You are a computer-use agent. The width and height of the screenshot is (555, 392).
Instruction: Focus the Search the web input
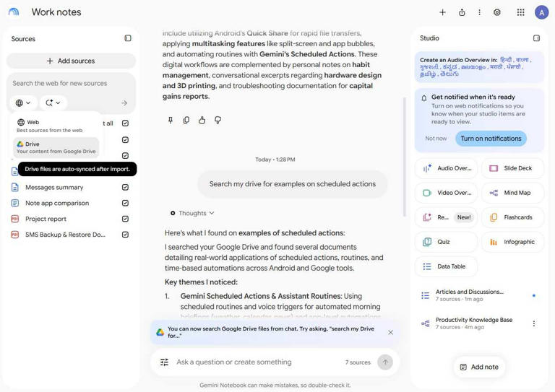[x=71, y=84]
